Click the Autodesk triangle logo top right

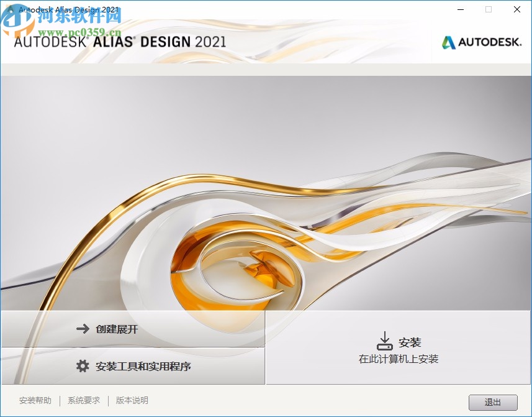coord(448,44)
